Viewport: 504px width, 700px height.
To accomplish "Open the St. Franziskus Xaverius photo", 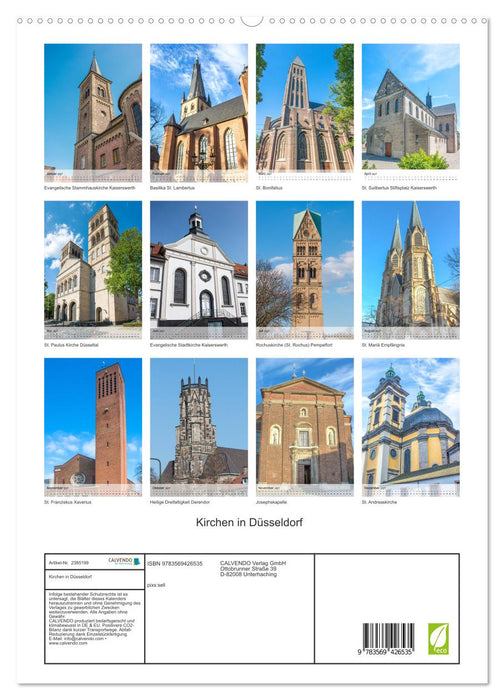I will [93, 427].
